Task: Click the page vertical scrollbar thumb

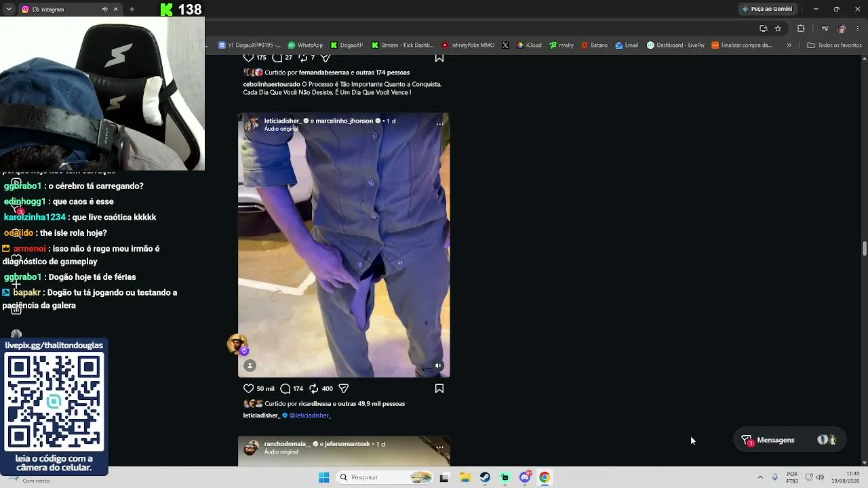Action: click(865, 248)
